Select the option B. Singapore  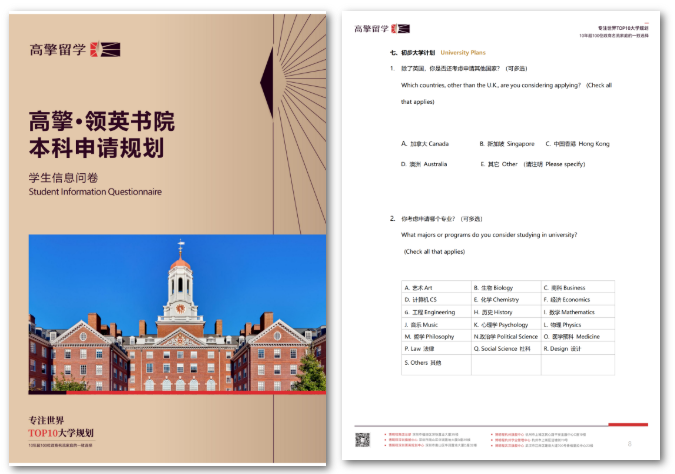click(x=507, y=144)
